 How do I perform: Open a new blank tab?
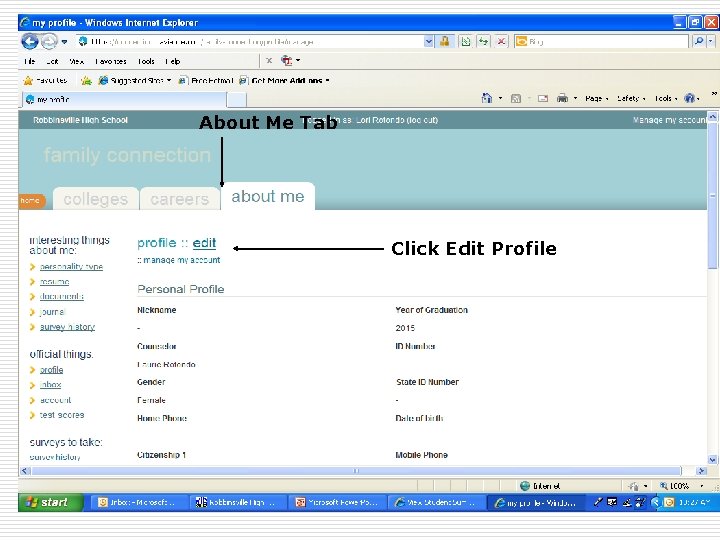(x=236, y=100)
